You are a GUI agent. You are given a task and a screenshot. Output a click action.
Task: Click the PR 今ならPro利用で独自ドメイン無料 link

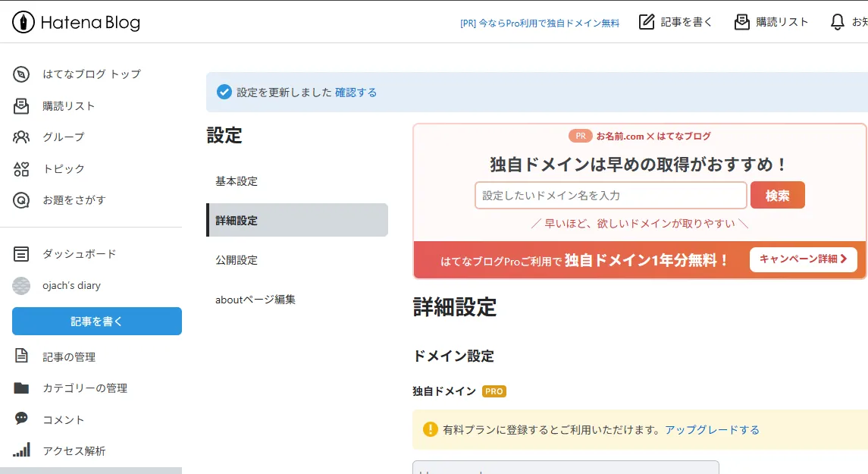click(x=540, y=23)
